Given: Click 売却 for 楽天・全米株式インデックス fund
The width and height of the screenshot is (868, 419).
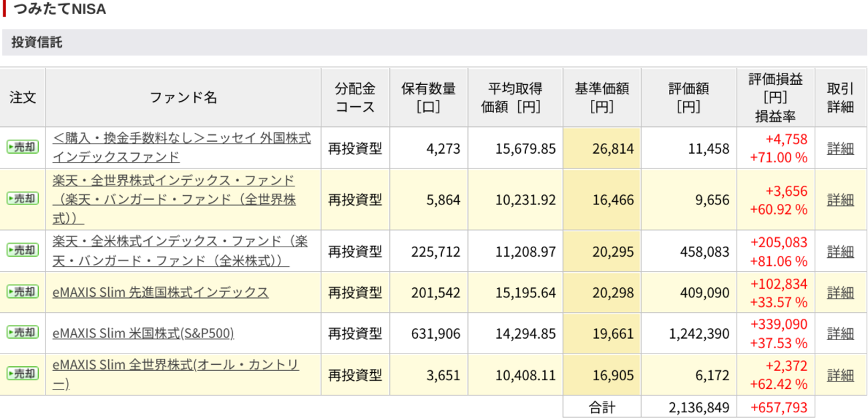Looking at the screenshot, I should 23,251.
